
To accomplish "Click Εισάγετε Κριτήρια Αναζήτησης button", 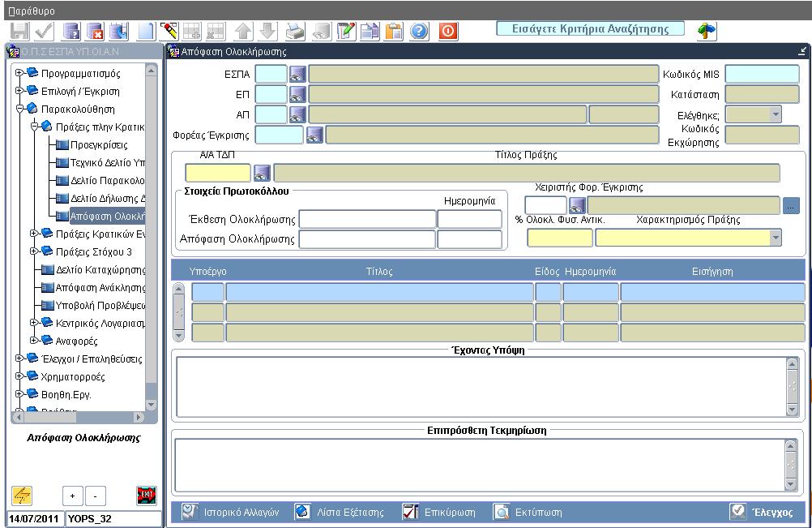I will [590, 28].
